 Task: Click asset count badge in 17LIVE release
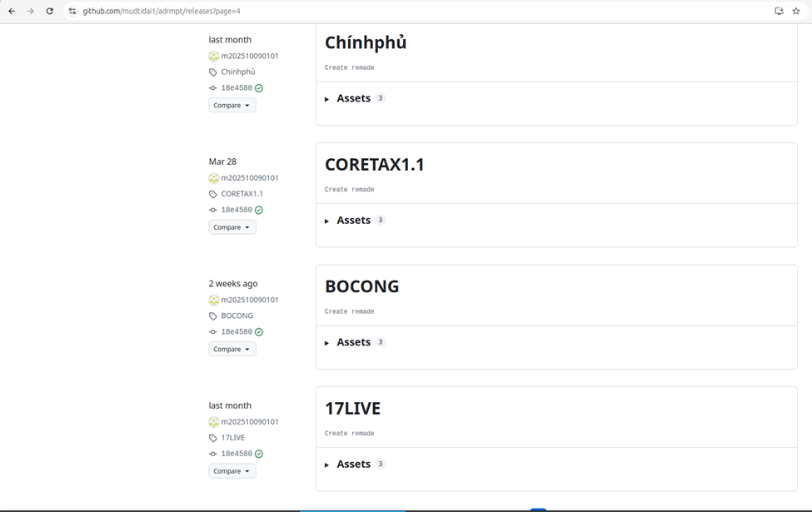380,464
